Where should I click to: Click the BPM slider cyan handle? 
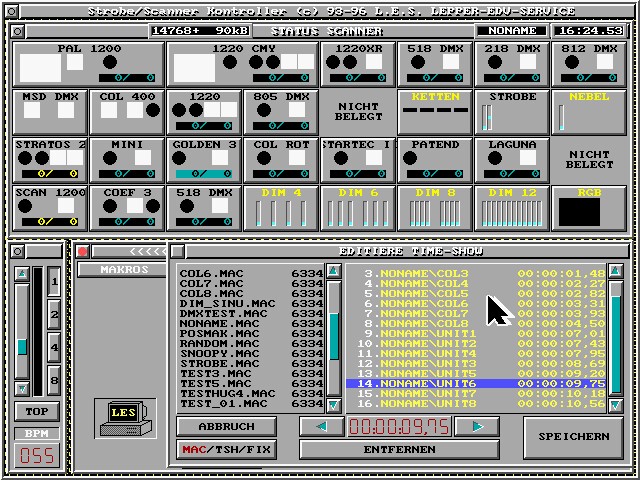[x=22, y=347]
